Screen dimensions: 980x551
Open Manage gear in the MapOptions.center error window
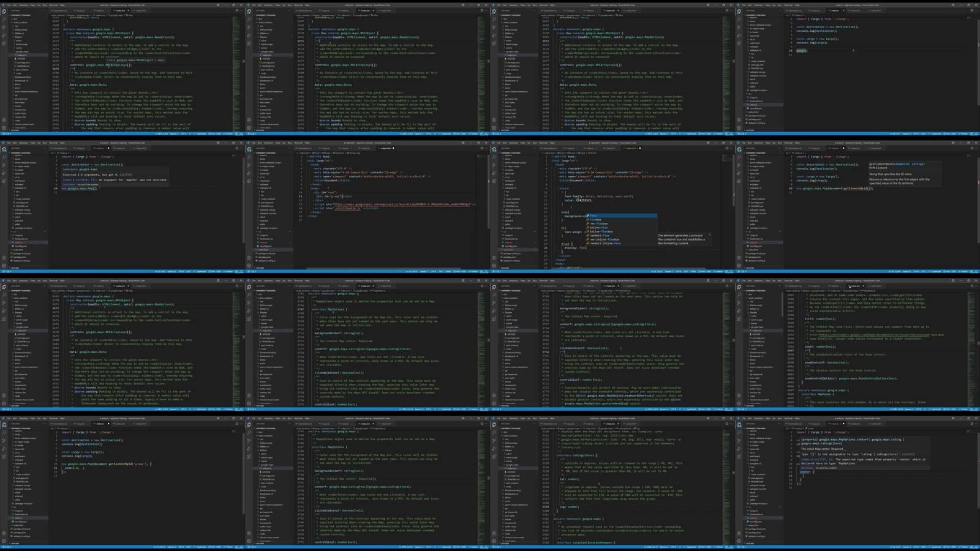pyautogui.click(x=739, y=541)
